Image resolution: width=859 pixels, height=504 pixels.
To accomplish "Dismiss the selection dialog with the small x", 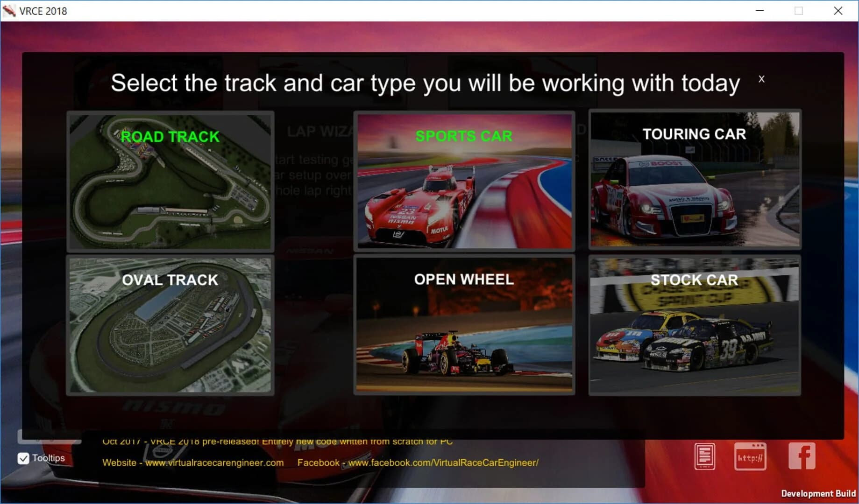I will [x=761, y=79].
